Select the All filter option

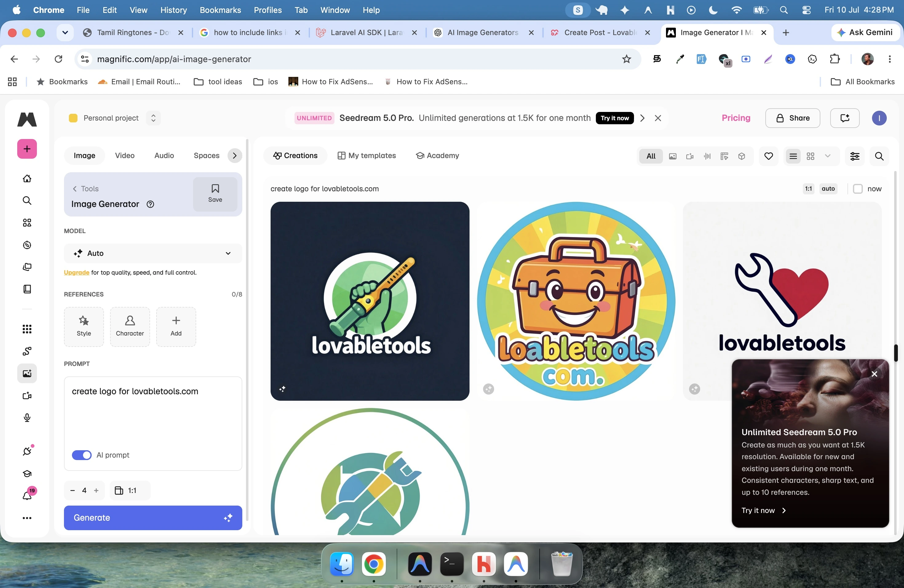[x=651, y=156]
